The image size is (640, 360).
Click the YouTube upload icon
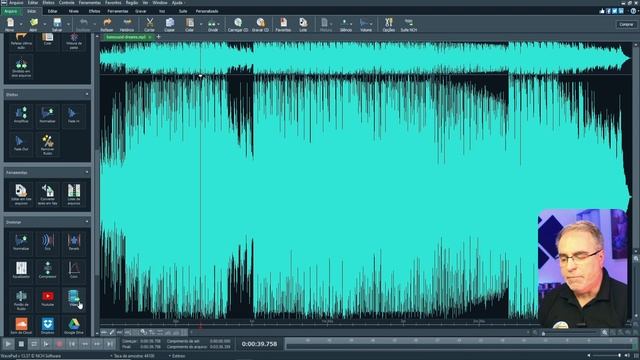[x=47, y=298]
